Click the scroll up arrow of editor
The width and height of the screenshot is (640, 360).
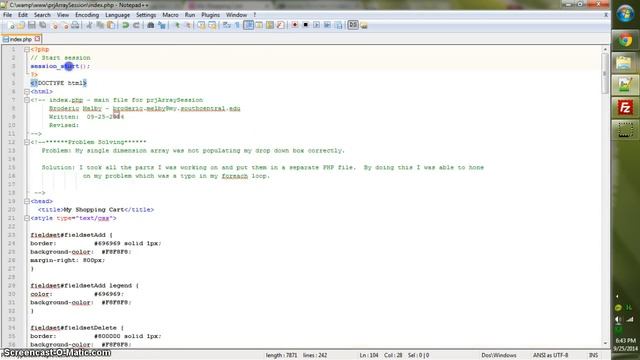tap(605, 49)
